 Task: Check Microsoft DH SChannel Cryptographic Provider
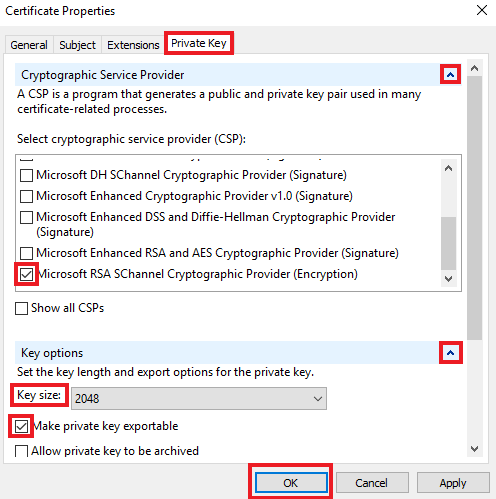(x=26, y=175)
